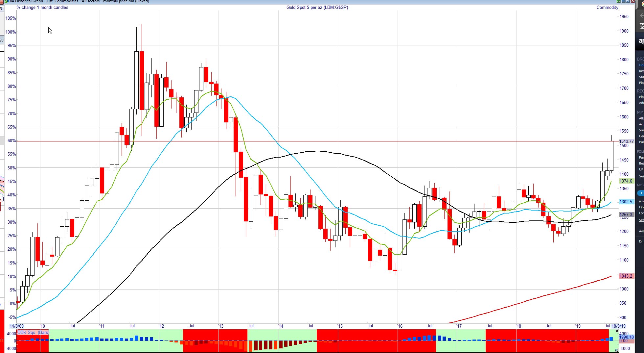Click the ShareScope app icon in title bar
The height and width of the screenshot is (353, 644).
coord(7,1)
